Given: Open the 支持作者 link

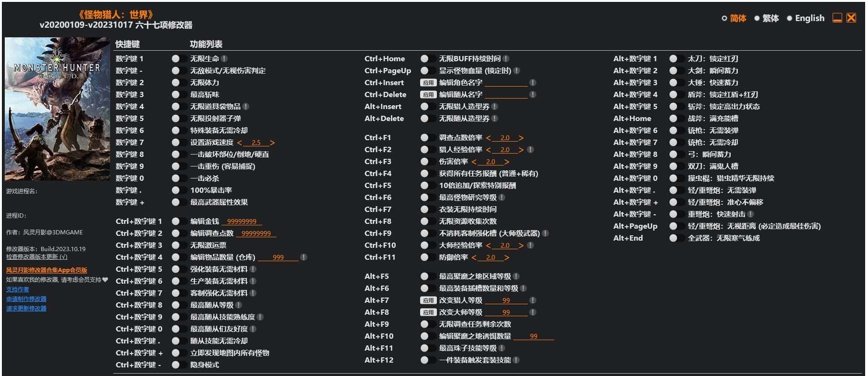Looking at the screenshot, I should pos(18,289).
